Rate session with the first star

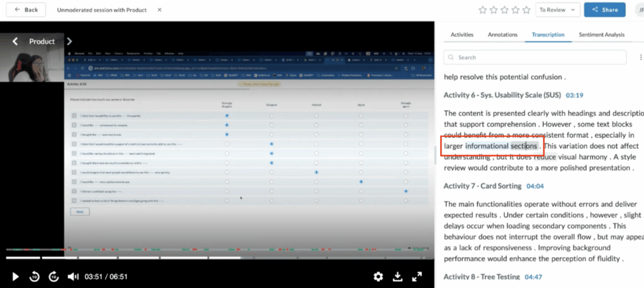tap(483, 10)
